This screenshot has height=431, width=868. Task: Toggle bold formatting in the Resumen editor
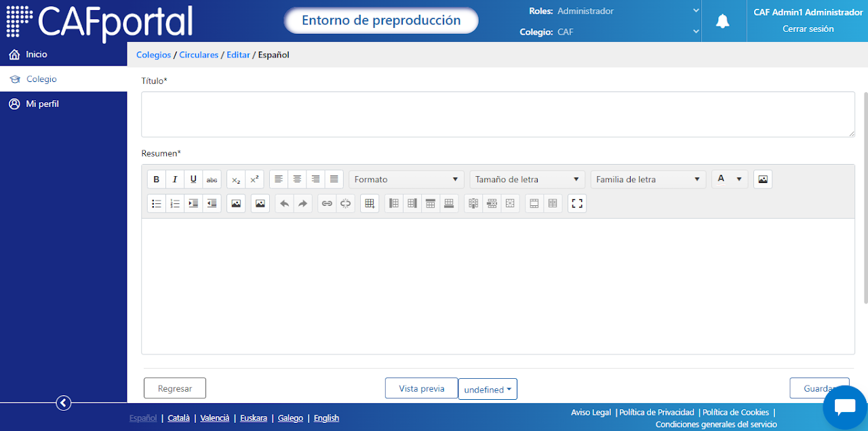click(157, 180)
